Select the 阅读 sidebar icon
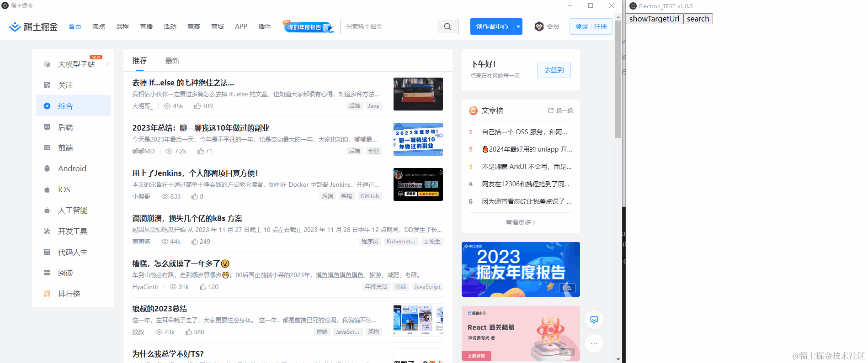Screen dimensions: 868x363 pos(47,273)
